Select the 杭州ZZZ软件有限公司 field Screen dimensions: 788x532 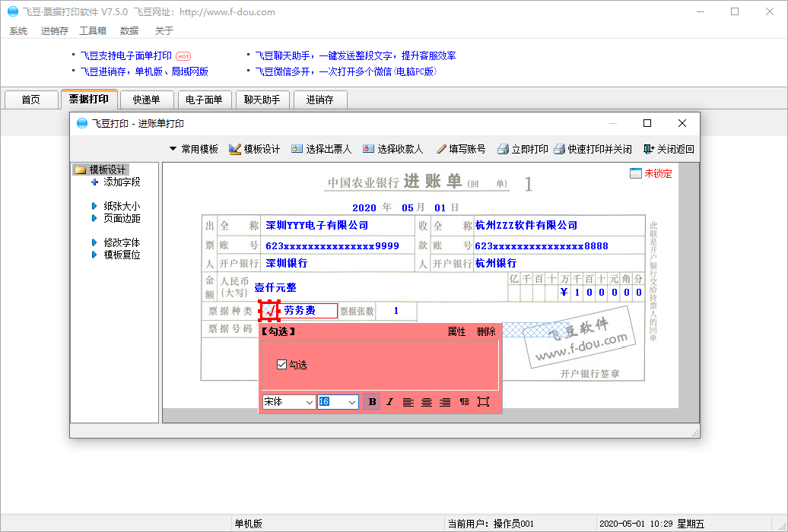tap(526, 225)
